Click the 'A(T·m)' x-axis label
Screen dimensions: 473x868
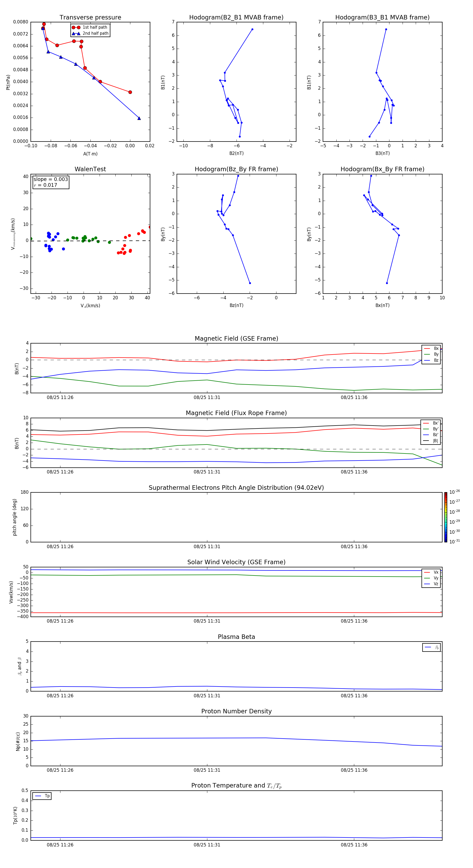coord(90,154)
